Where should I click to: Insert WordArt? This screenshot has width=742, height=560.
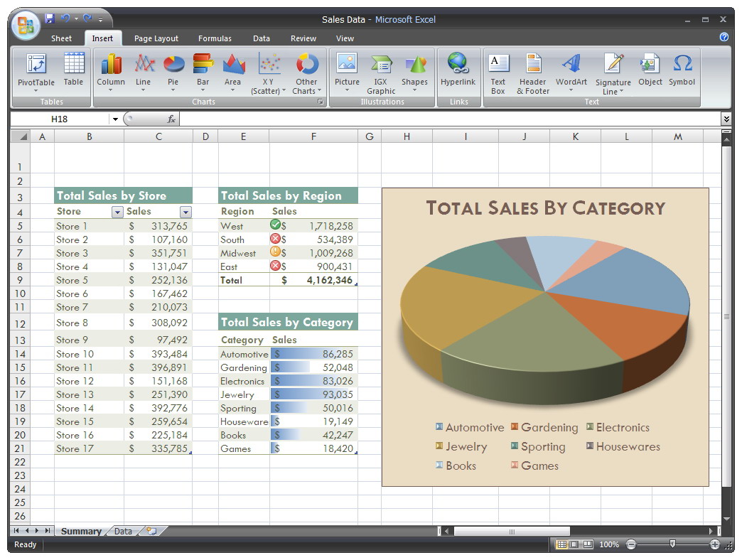coord(571,71)
